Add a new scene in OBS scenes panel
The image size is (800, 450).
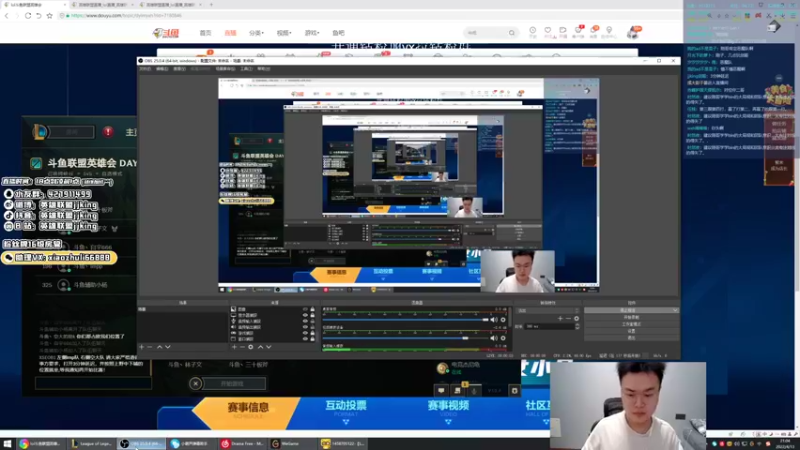click(x=142, y=347)
